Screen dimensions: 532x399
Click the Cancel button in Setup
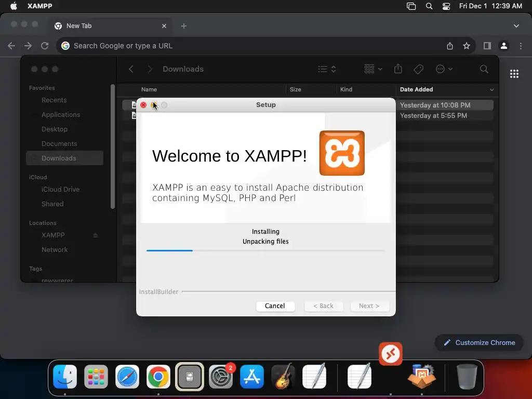click(x=275, y=305)
